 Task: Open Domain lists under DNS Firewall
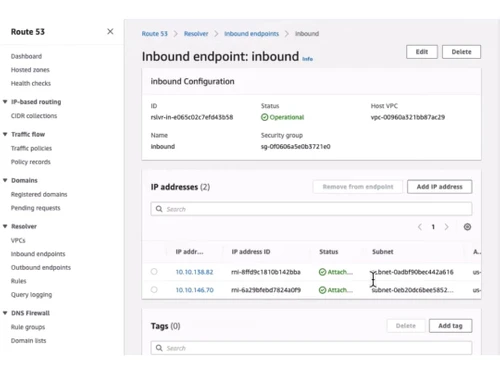(x=28, y=341)
